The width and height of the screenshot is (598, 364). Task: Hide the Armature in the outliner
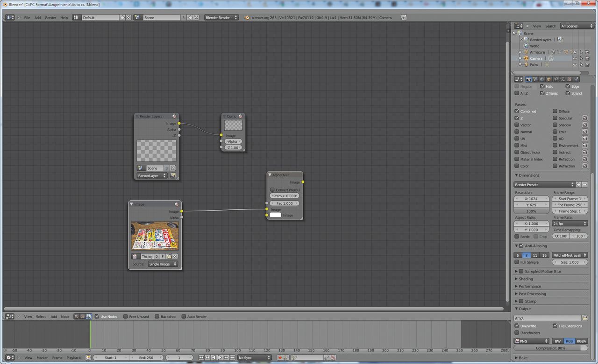(x=575, y=52)
